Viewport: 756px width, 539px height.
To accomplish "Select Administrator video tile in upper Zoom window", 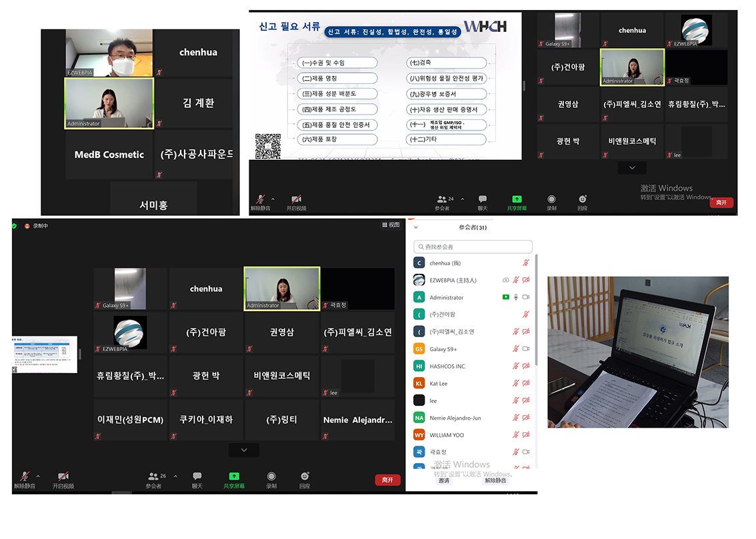I will coord(632,67).
